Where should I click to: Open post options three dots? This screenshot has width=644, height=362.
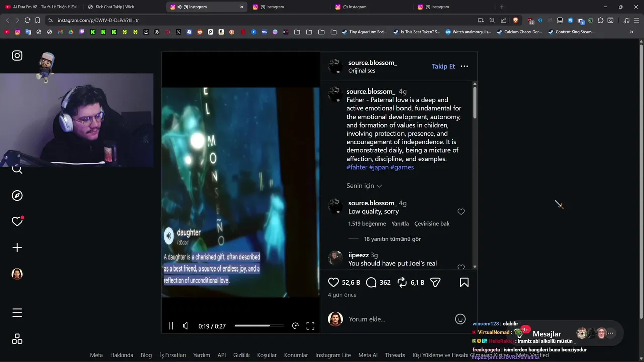464,66
